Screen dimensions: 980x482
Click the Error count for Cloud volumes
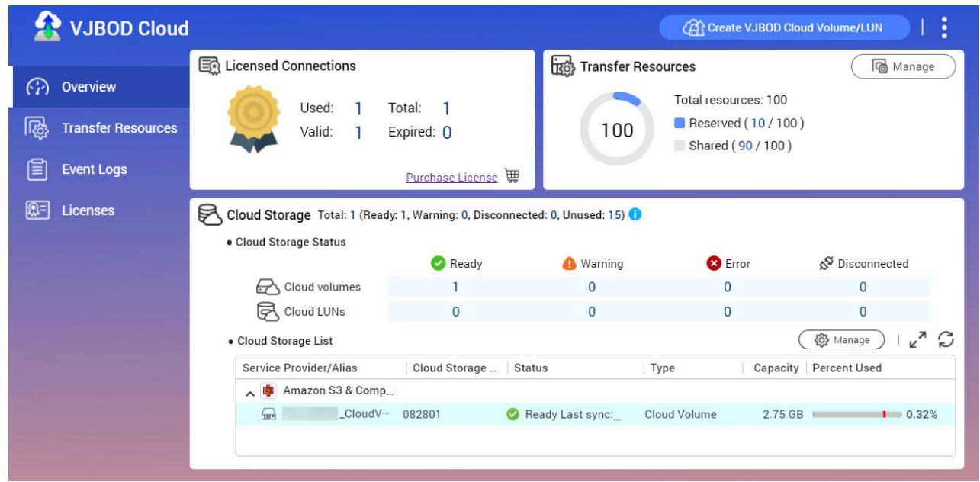click(x=727, y=288)
